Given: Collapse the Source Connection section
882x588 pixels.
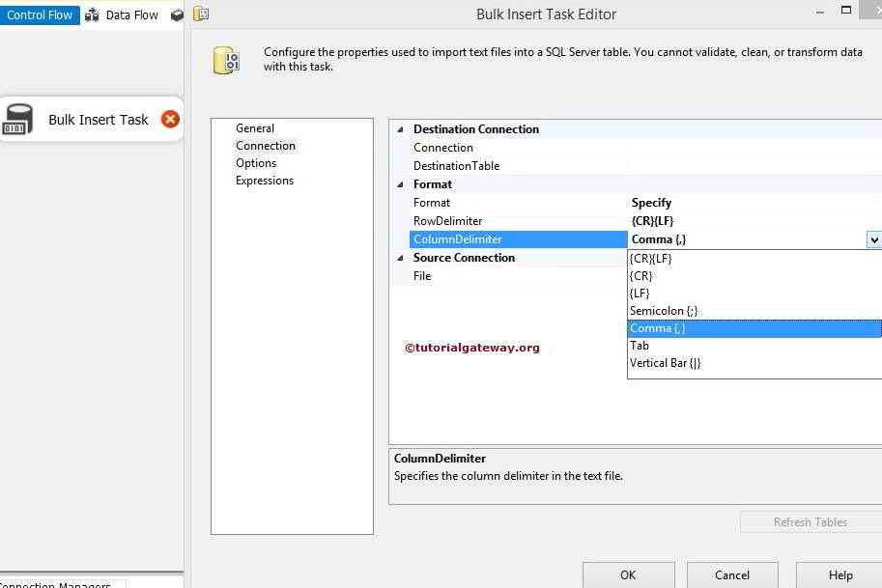Looking at the screenshot, I should 399,257.
